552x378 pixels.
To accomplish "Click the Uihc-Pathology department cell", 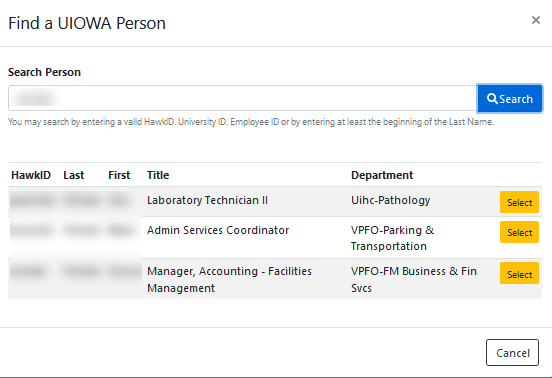I will coord(390,200).
